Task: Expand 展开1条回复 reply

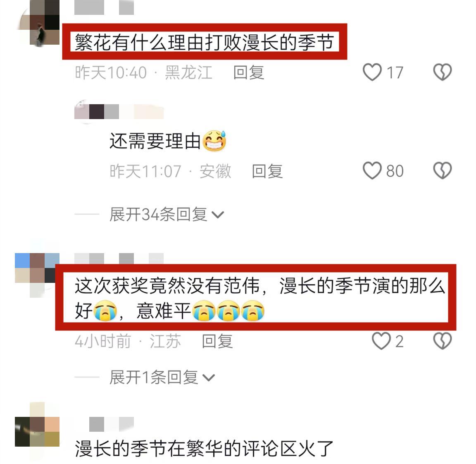Action: click(162, 378)
